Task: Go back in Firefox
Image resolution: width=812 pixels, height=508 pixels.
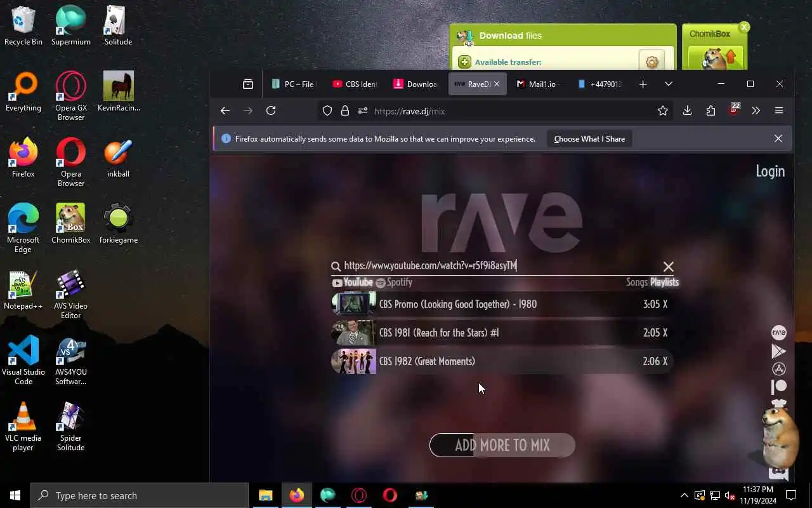Action: pyautogui.click(x=225, y=110)
